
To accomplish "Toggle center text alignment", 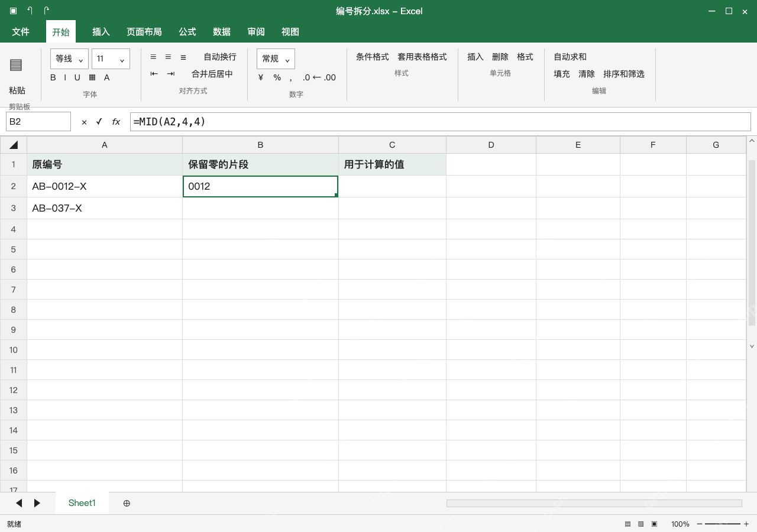I will (168, 57).
